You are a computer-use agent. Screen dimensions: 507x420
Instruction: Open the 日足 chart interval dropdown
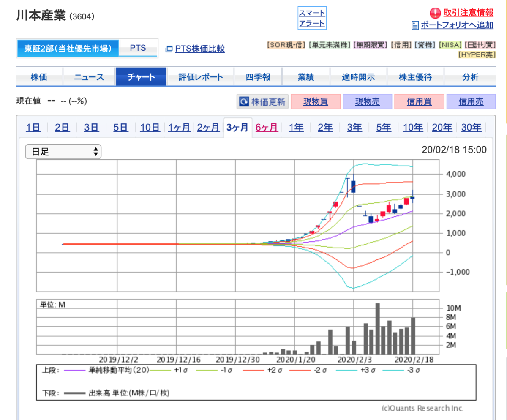(63, 152)
